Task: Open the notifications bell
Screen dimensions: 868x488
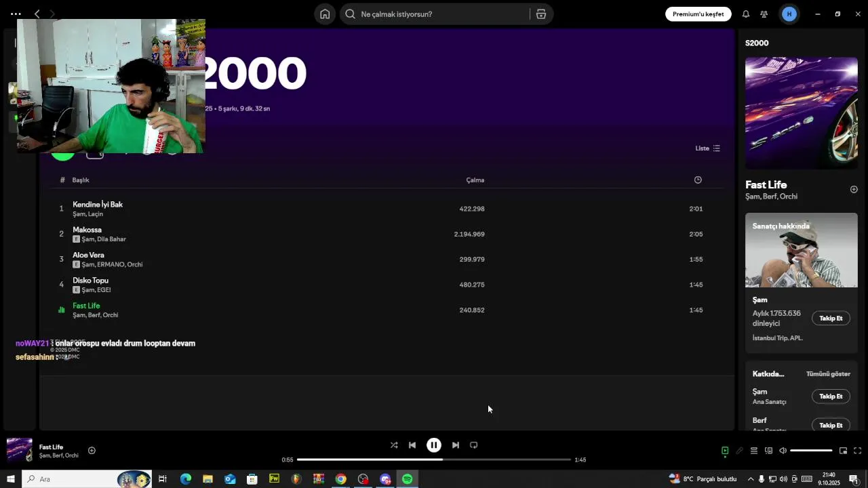Action: click(x=746, y=14)
